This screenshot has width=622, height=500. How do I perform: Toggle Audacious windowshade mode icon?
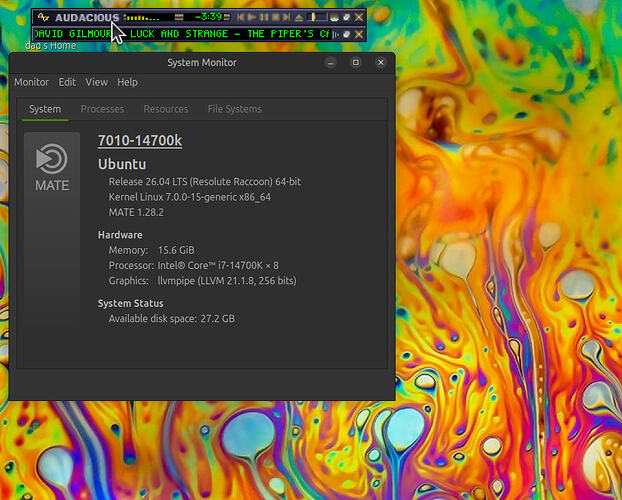click(347, 17)
